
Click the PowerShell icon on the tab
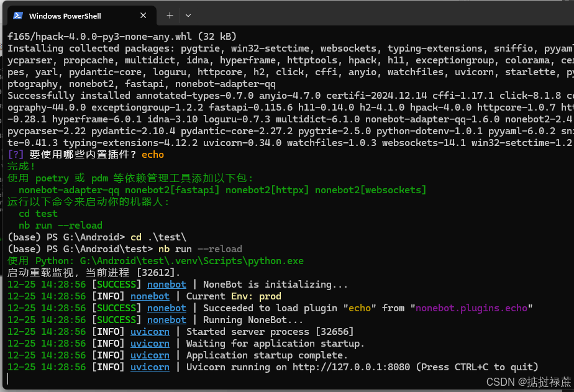tap(18, 16)
